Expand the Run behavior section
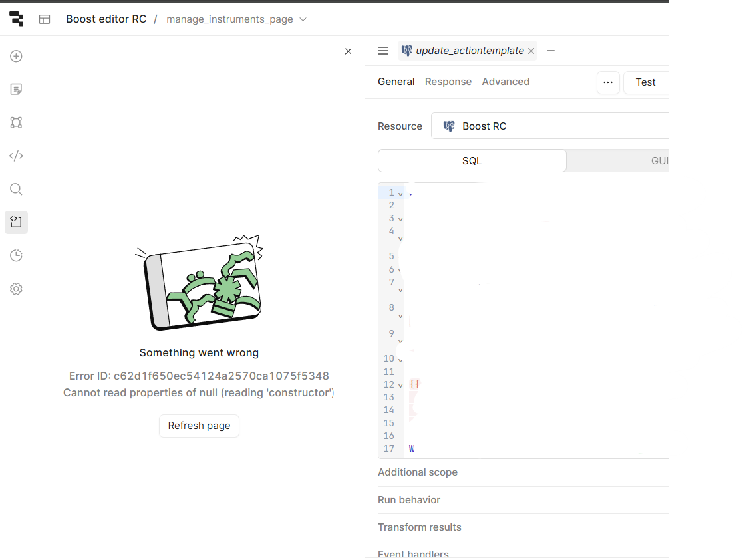The image size is (743, 560). pos(409,500)
